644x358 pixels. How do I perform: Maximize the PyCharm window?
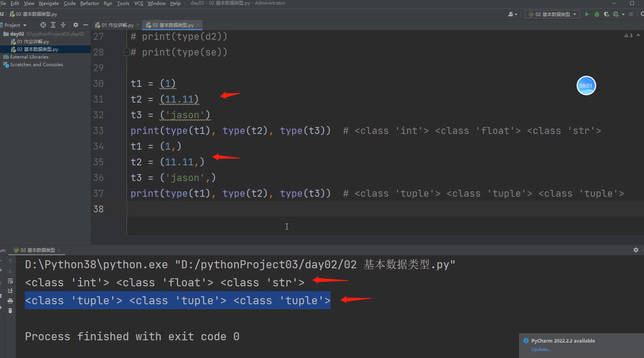point(632,3)
